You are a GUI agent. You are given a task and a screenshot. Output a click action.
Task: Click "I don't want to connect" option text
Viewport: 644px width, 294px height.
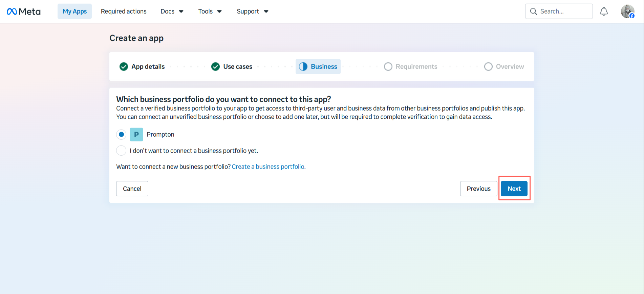point(194,151)
